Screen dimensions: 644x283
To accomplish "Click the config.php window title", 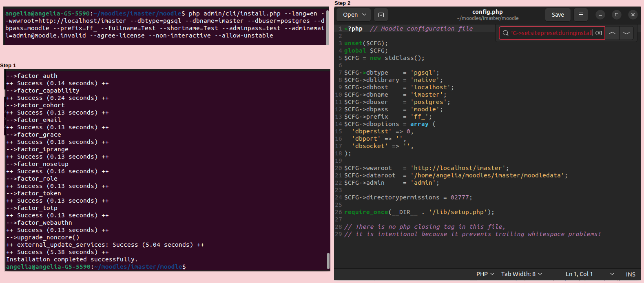I will point(487,12).
